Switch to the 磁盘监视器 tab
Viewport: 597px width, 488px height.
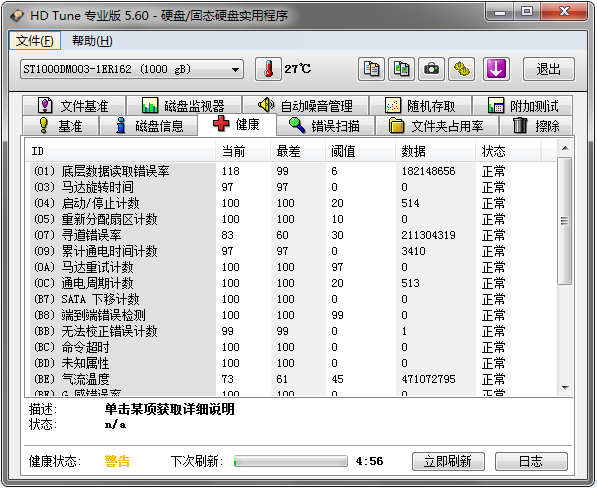(184, 105)
